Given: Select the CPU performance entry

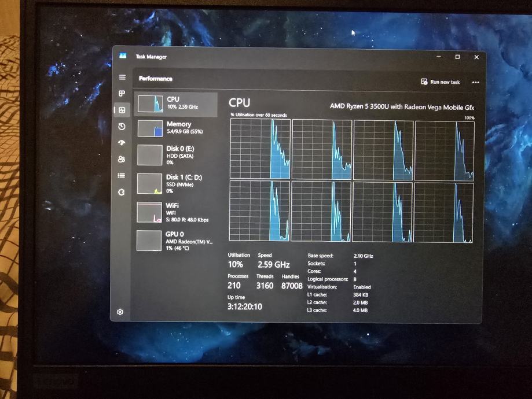Looking at the screenshot, I should (176, 104).
